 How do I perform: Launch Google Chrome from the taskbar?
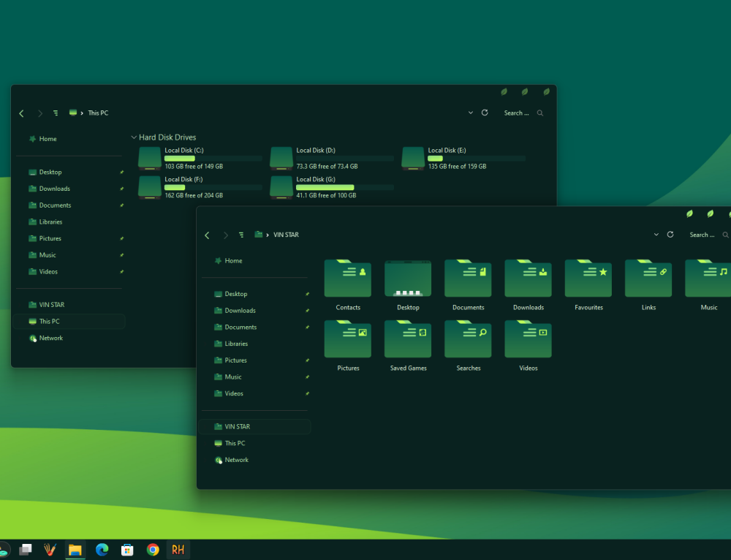coord(153,549)
